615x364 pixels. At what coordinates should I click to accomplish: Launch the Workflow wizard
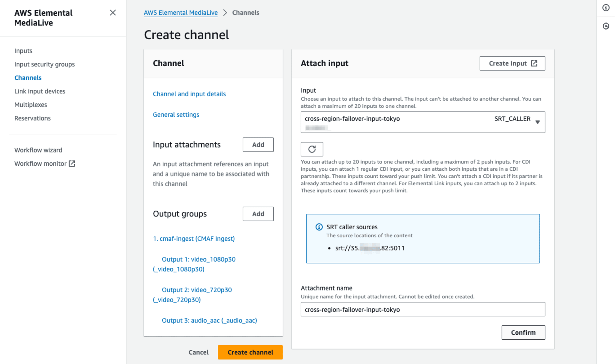point(38,150)
